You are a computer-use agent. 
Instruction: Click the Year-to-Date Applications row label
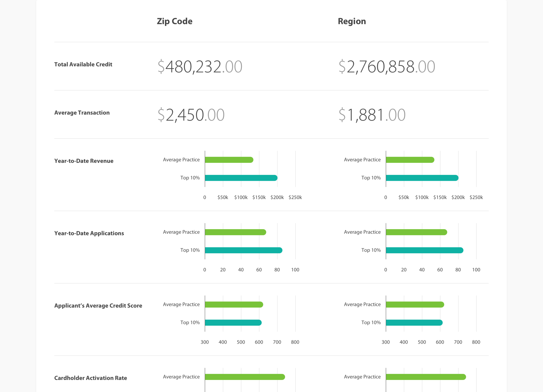[89, 233]
